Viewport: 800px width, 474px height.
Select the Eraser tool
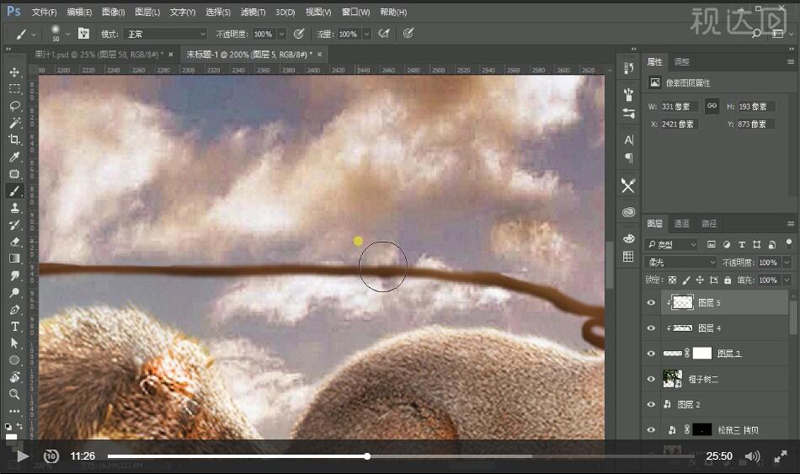(14, 241)
